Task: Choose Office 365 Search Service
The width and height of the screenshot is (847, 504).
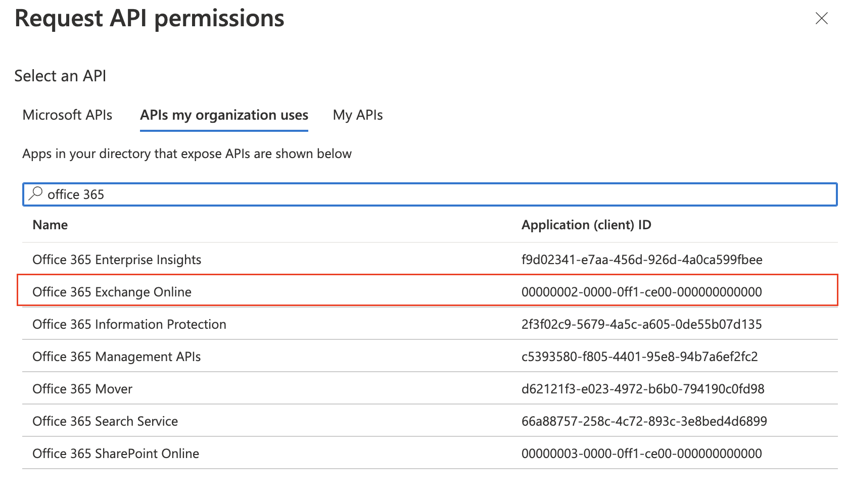Action: 105,421
